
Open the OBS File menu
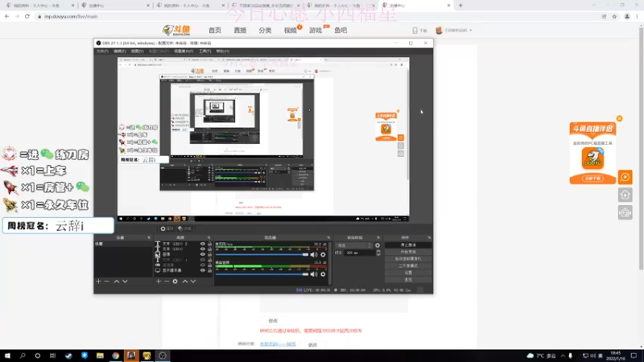coord(102,51)
